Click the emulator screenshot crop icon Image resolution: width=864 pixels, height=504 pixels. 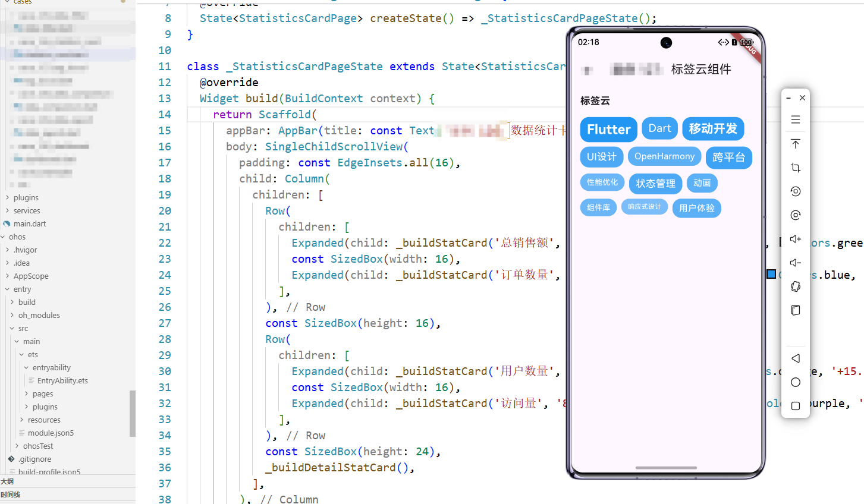(x=796, y=168)
